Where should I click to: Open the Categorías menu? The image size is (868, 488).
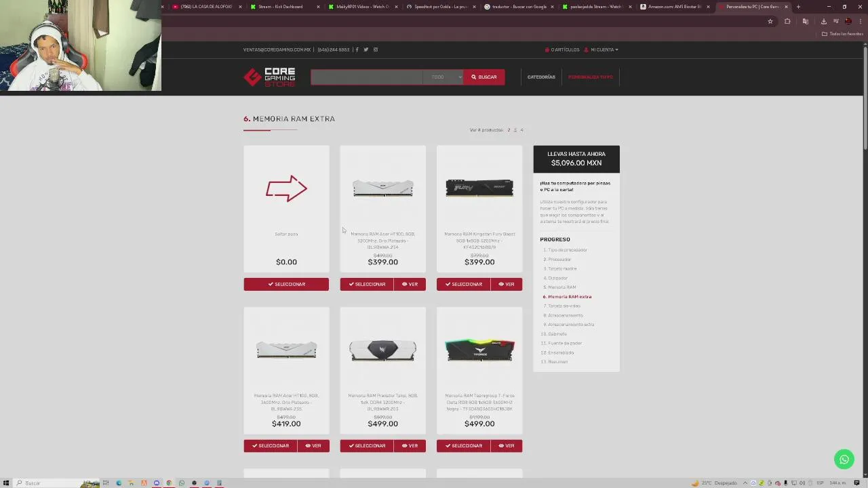(541, 77)
